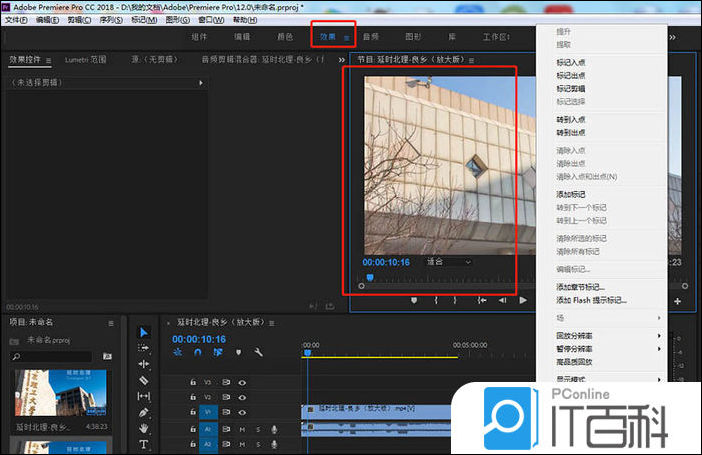Open the 效果 workspace tab menu
The image size is (702, 455).
347,38
